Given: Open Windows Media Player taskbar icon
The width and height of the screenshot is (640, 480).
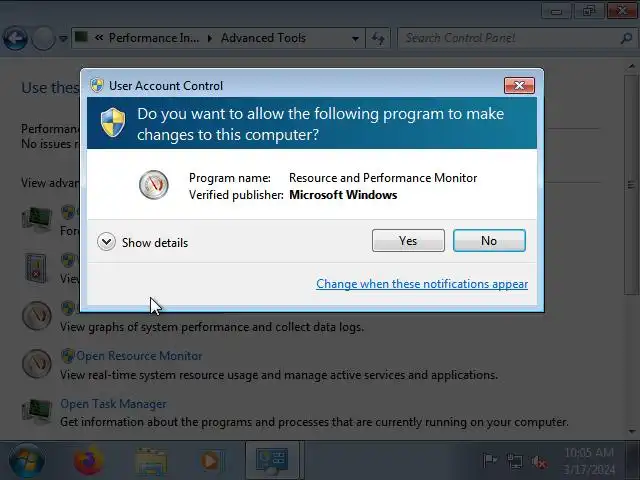Looking at the screenshot, I should (211, 462).
